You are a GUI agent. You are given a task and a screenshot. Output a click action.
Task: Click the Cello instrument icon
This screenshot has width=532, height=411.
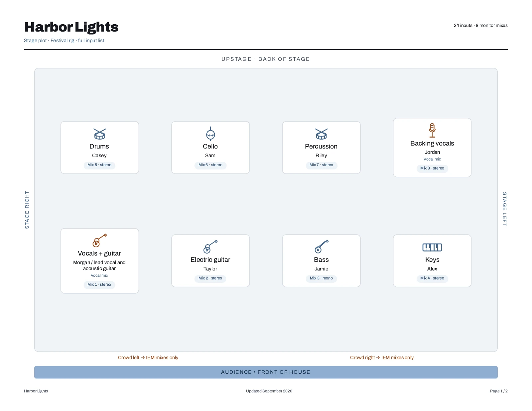point(210,134)
